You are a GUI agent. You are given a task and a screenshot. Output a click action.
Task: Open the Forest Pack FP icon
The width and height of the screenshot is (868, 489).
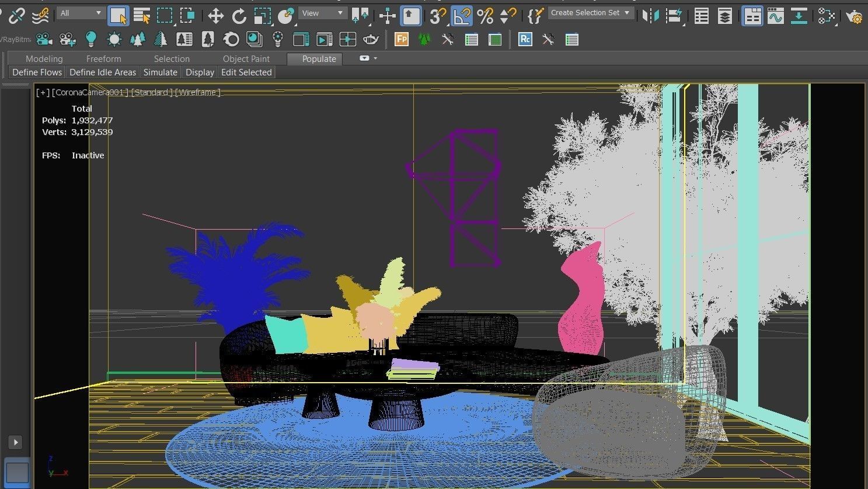402,39
